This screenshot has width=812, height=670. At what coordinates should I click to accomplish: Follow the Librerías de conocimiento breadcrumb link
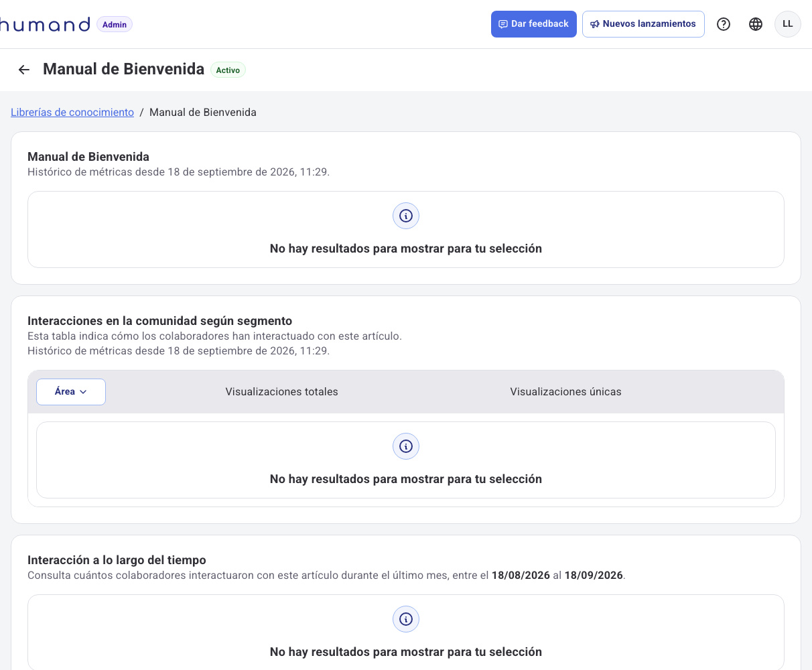[72, 113]
